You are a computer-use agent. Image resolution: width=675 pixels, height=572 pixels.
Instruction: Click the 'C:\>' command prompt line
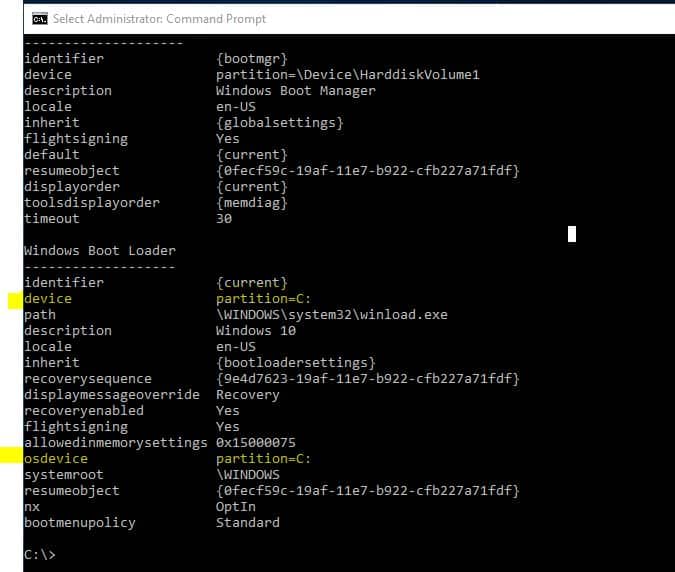click(40, 554)
